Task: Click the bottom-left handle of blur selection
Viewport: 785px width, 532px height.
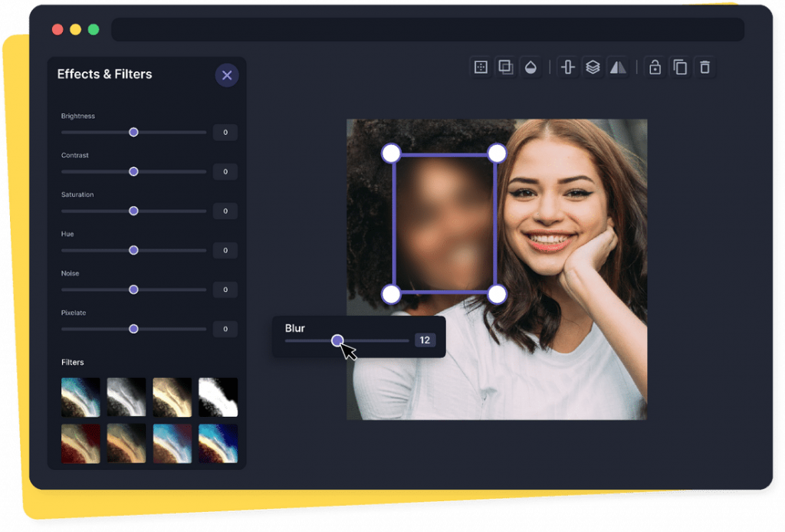Action: coord(391,295)
